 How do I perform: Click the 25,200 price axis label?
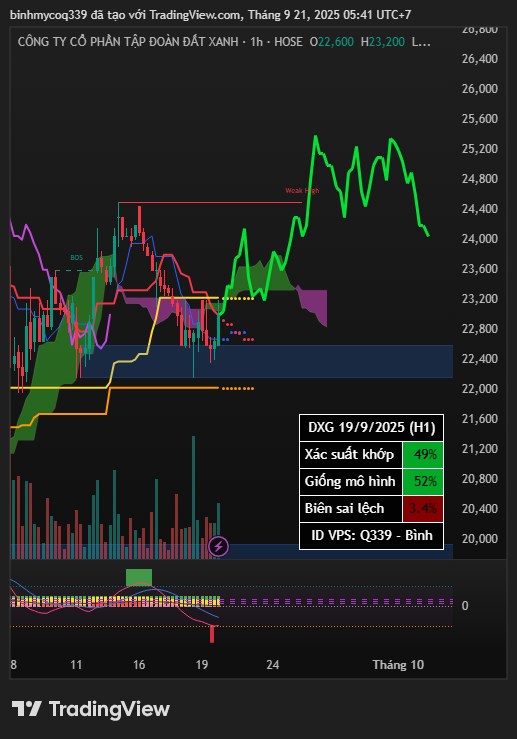pos(479,149)
